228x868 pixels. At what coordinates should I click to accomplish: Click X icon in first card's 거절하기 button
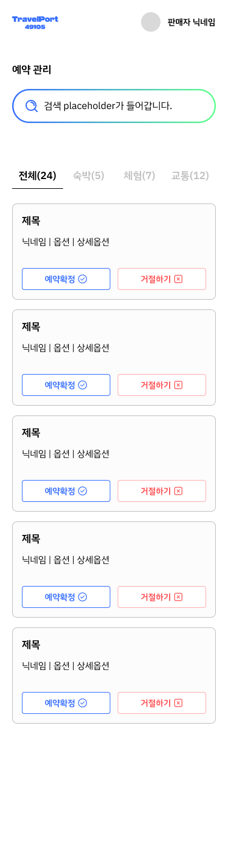(178, 279)
